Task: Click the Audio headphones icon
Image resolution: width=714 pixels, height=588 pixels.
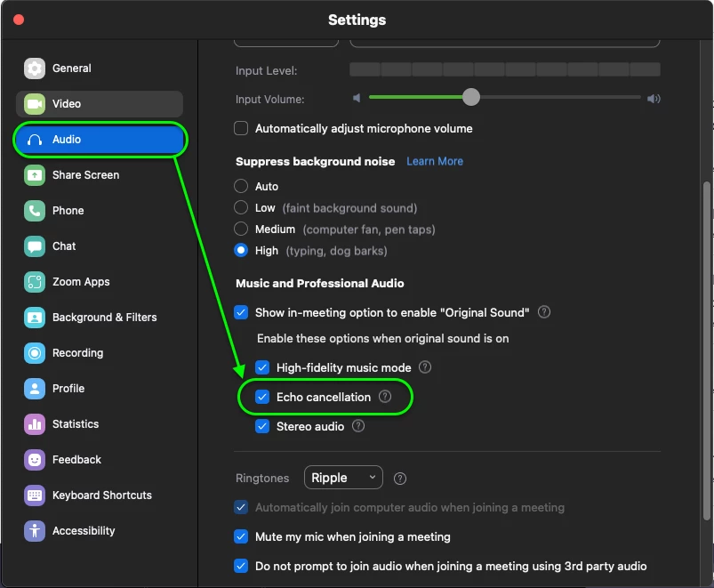Action: coord(35,140)
